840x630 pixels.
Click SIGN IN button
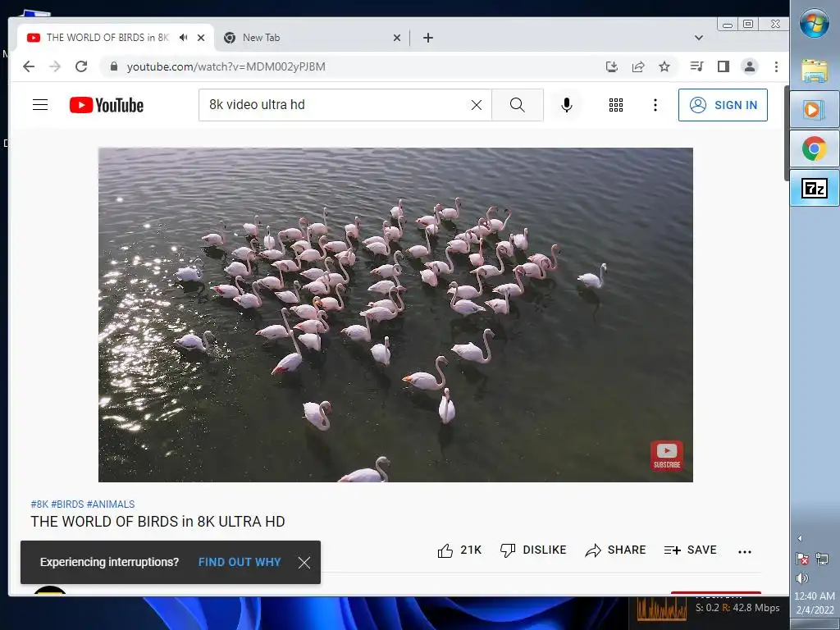(x=723, y=105)
